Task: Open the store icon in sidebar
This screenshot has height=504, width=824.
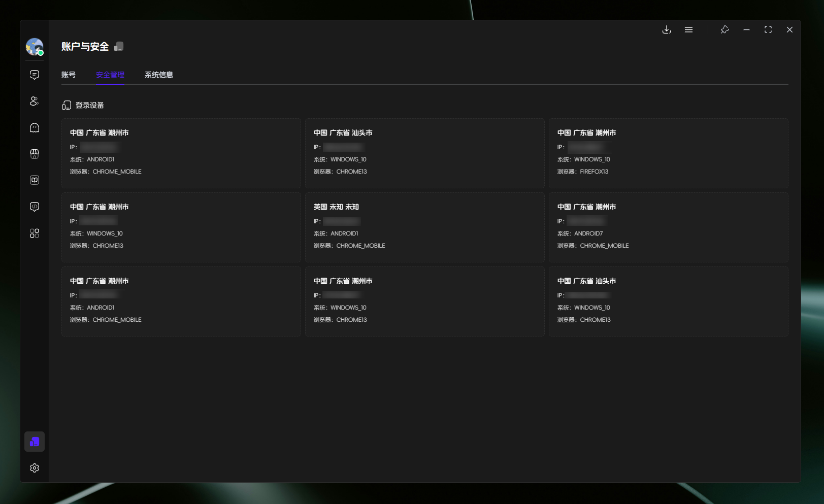Action: coord(35,154)
